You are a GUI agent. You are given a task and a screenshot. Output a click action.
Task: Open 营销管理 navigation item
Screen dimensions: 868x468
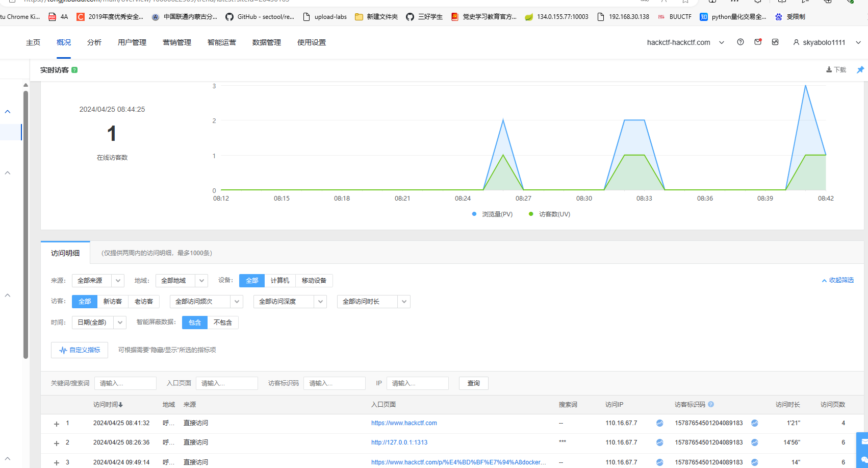tap(177, 42)
